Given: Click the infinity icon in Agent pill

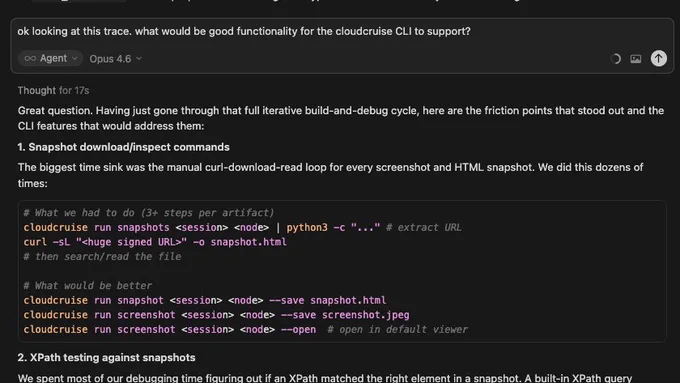Looking at the screenshot, I should 30,58.
